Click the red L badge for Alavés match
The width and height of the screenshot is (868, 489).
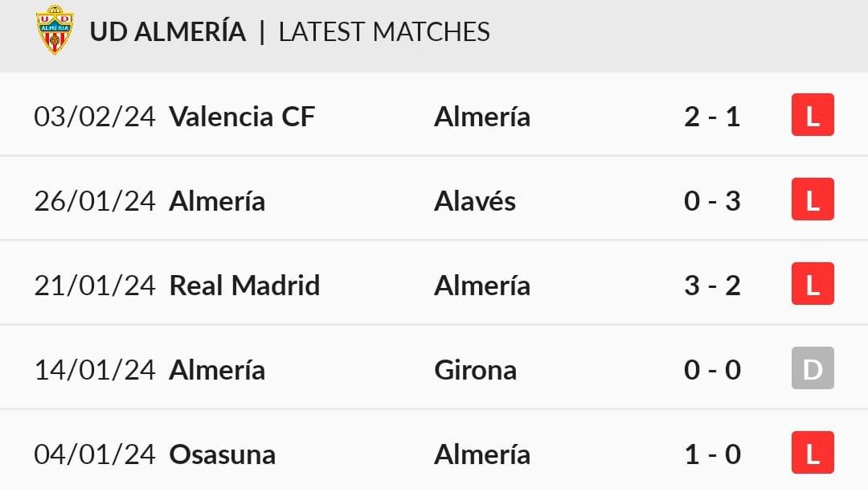[x=813, y=199]
